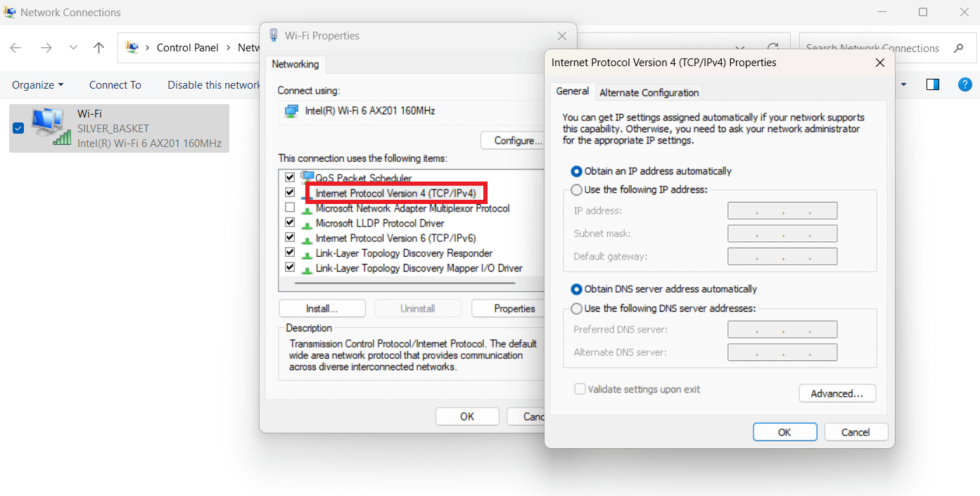Select the Networking tab in Wi-Fi Properties

[x=295, y=64]
